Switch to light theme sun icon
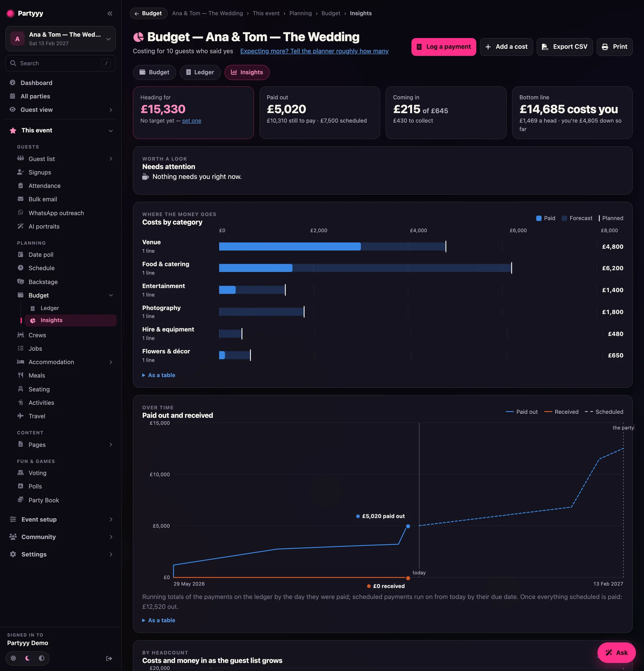This screenshot has width=644, height=671. coord(14,658)
